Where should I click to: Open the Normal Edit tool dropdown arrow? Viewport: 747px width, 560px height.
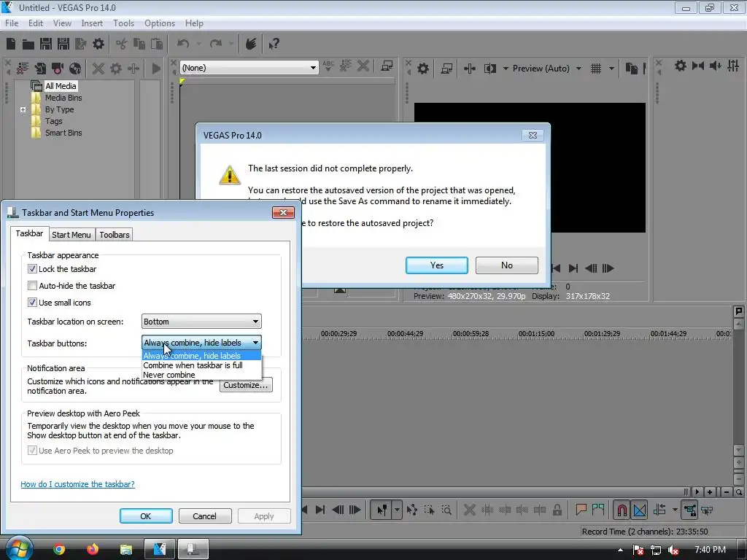pos(397,510)
